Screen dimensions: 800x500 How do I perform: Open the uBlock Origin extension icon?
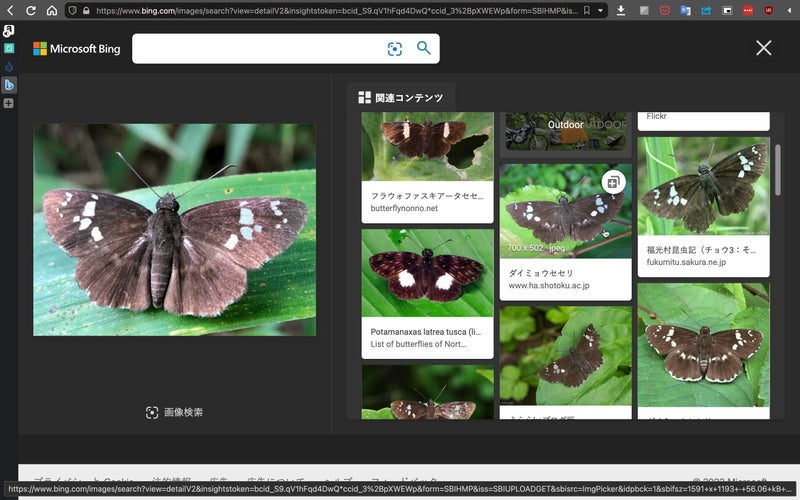768,10
